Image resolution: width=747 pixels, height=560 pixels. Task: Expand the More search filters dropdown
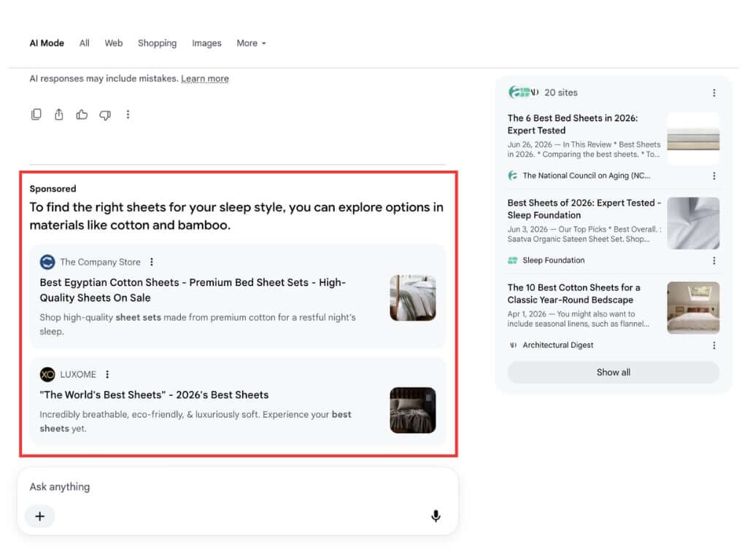click(251, 43)
